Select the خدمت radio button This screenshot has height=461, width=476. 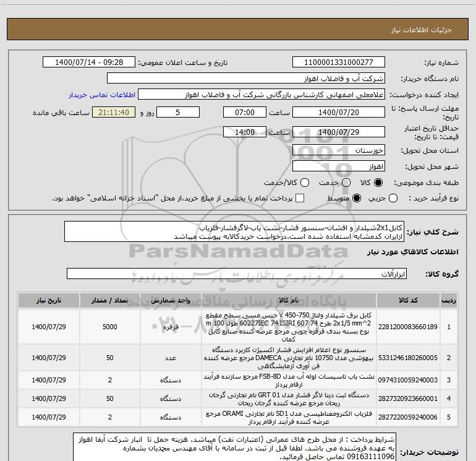(x=346, y=183)
